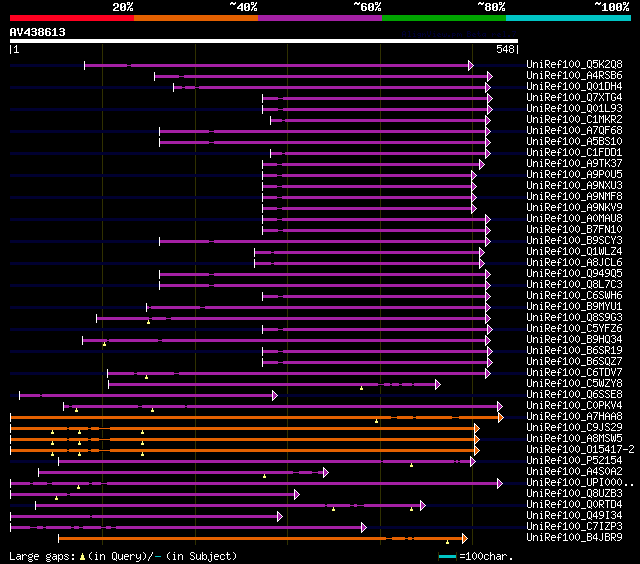Click the UniRef100_C1MKR2 label
This screenshot has height=564, width=640.
point(574,119)
